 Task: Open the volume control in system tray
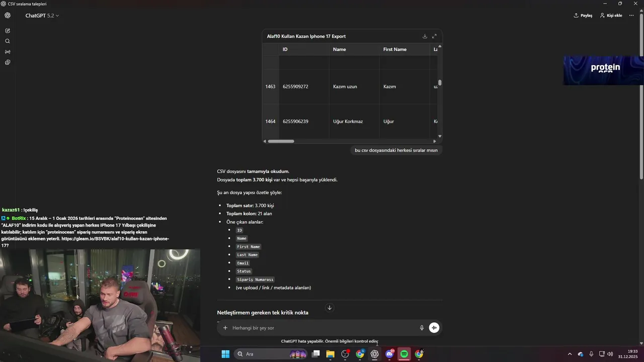pyautogui.click(x=610, y=354)
